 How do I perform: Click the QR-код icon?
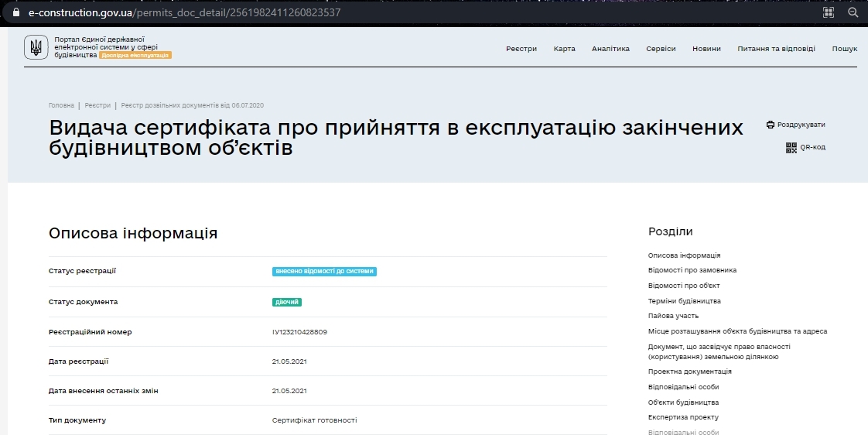(791, 147)
